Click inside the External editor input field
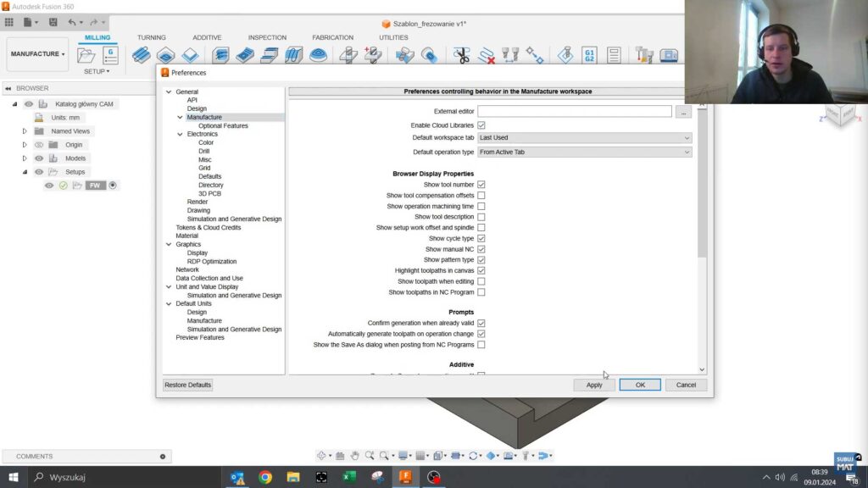 [x=572, y=111]
